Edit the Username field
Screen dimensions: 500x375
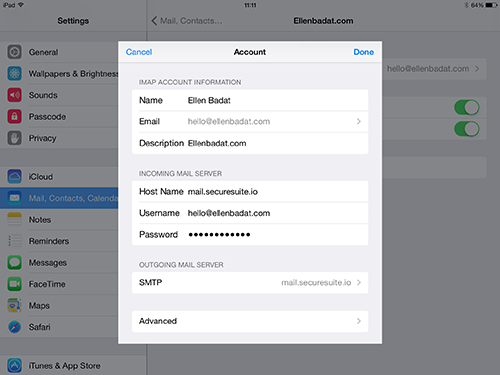pos(250,213)
